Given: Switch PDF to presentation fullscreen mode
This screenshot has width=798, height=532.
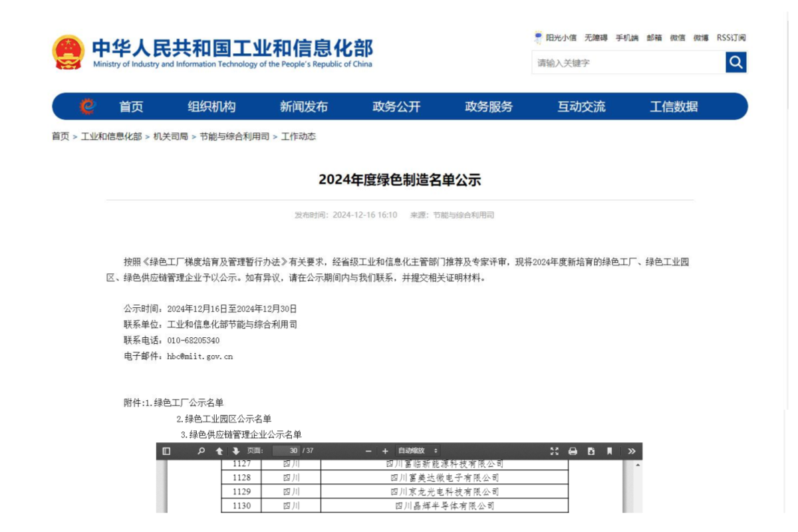Looking at the screenshot, I should (x=555, y=451).
